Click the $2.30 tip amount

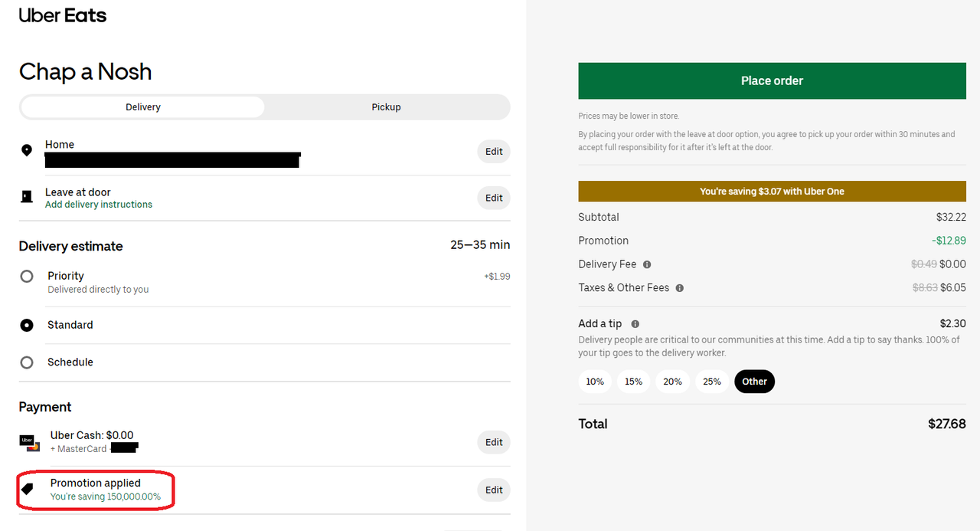click(x=953, y=323)
